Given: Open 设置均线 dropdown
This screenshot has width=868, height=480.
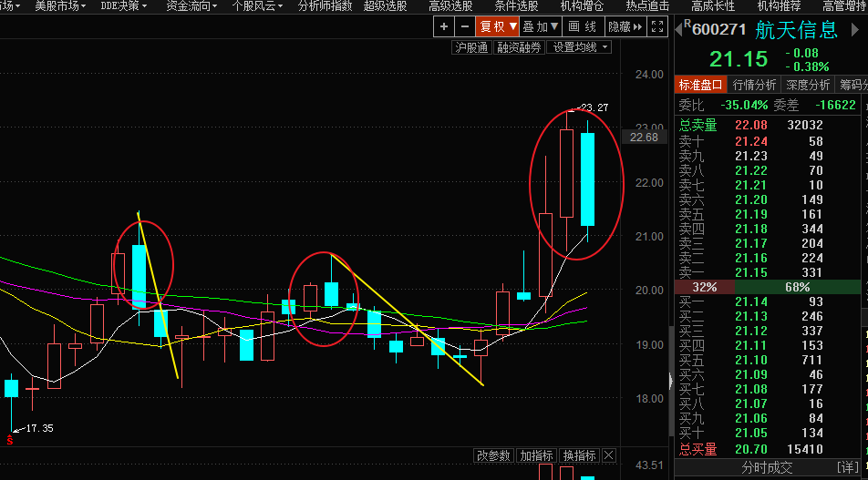Looking at the screenshot, I should click(579, 47).
